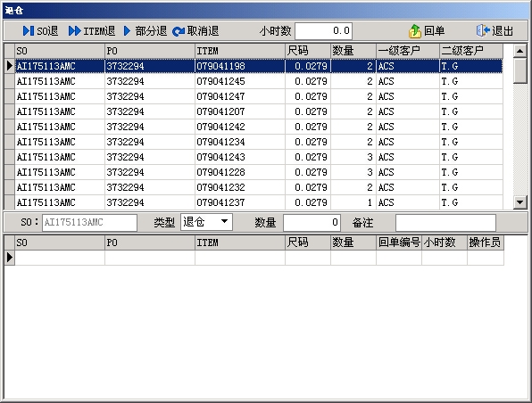Click the 一级客户 column header
This screenshot has height=403, width=532.
(408, 51)
